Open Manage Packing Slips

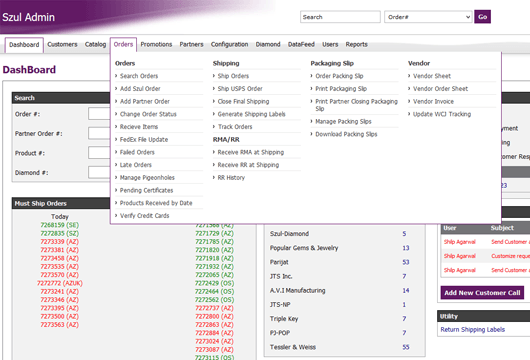point(343,121)
